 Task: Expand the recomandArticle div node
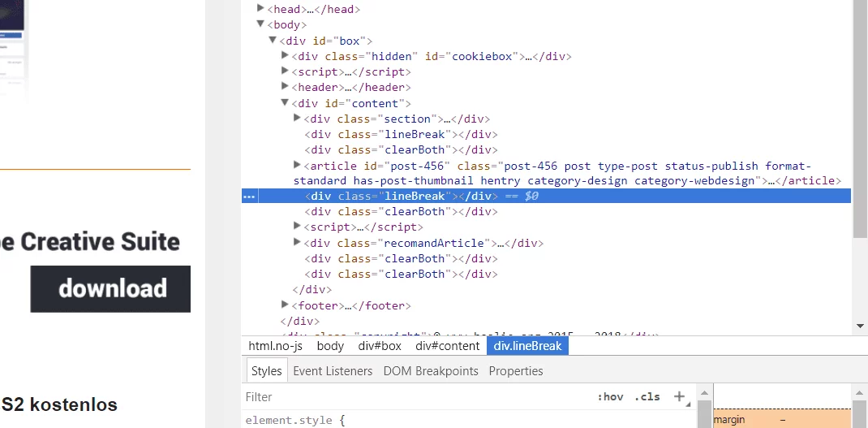click(x=297, y=242)
